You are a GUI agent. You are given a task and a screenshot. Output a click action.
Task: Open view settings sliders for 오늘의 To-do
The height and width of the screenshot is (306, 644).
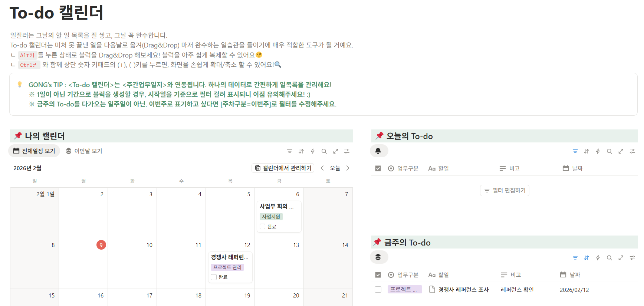coord(632,151)
